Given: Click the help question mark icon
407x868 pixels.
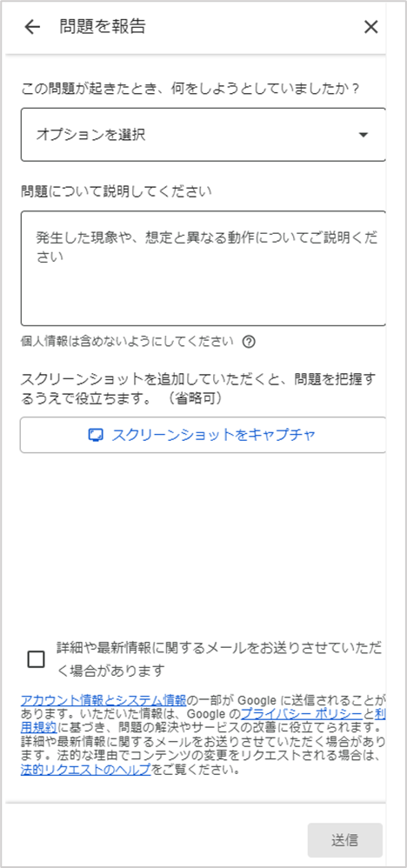Looking at the screenshot, I should [250, 342].
